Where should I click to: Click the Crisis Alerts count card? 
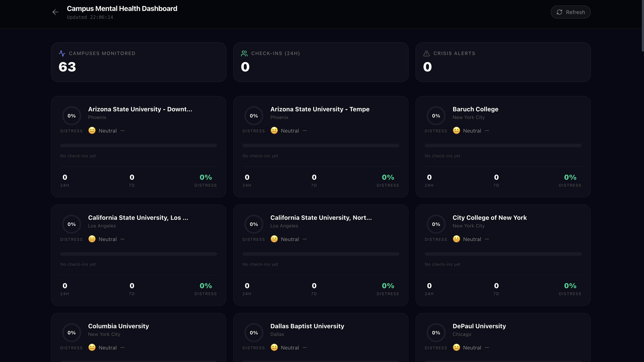click(503, 62)
